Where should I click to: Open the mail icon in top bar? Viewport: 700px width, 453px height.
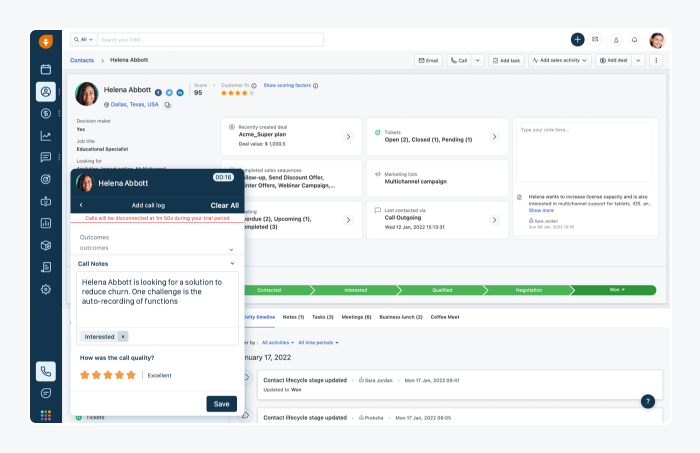(595, 40)
